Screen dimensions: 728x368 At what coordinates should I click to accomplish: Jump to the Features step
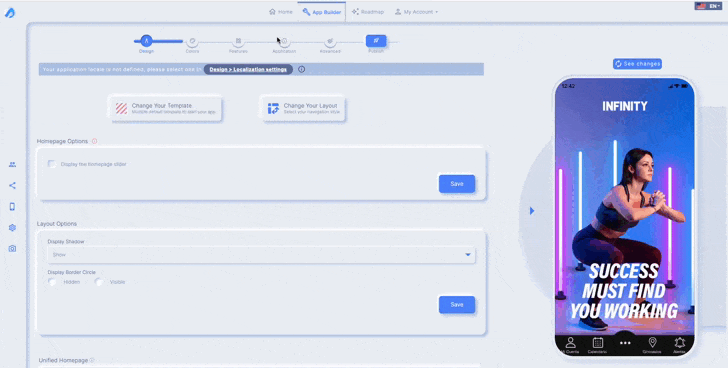pyautogui.click(x=238, y=41)
